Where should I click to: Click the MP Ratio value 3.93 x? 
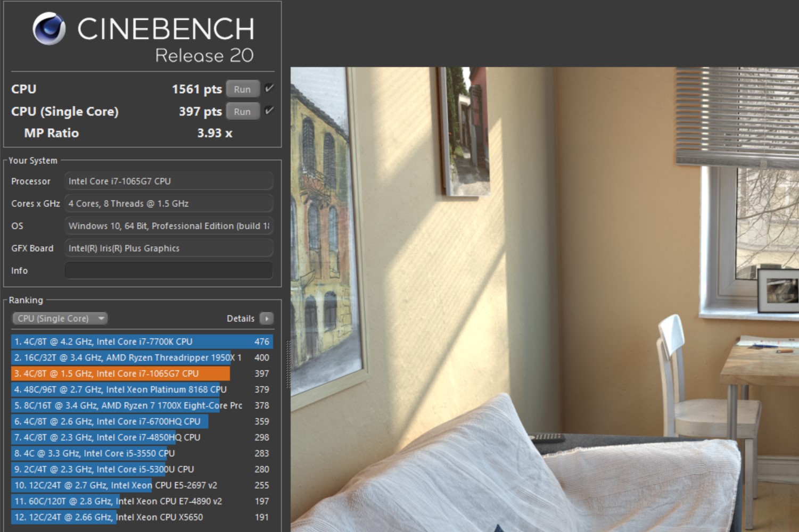pyautogui.click(x=215, y=133)
